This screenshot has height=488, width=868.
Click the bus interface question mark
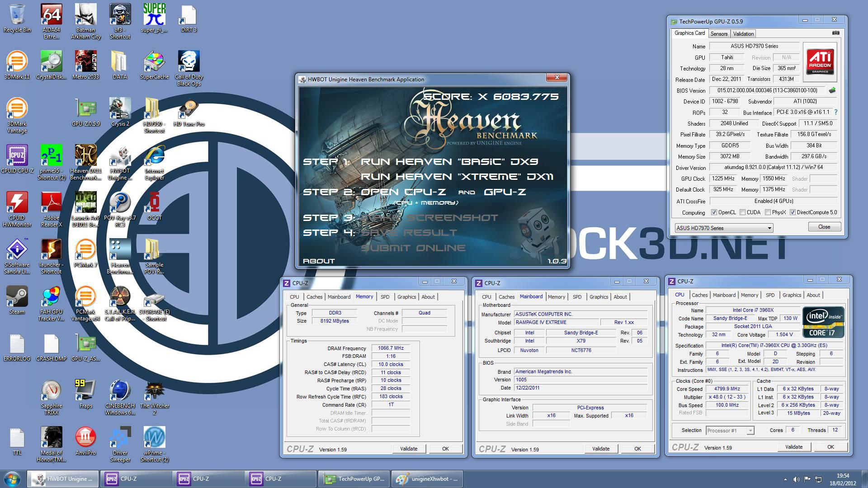click(x=836, y=112)
